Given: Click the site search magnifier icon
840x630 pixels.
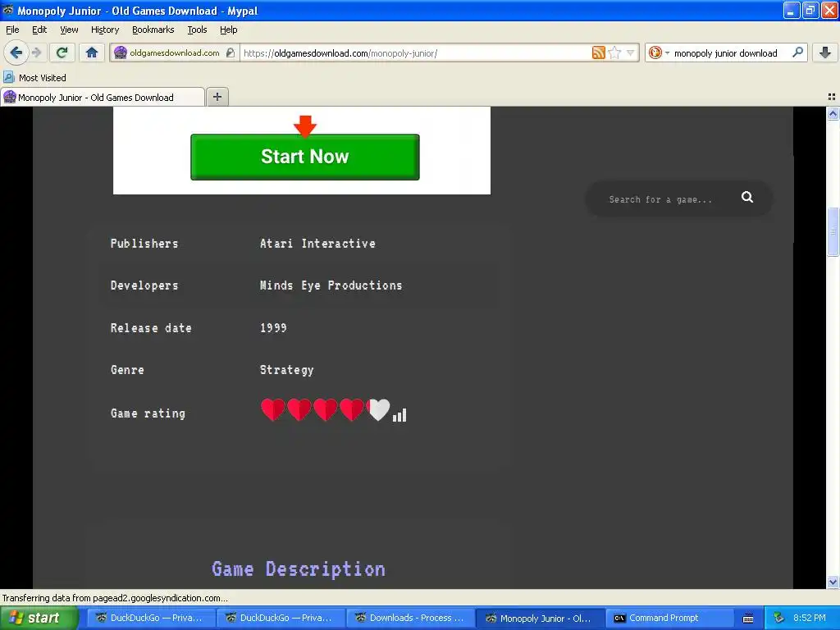Looking at the screenshot, I should pos(746,198).
